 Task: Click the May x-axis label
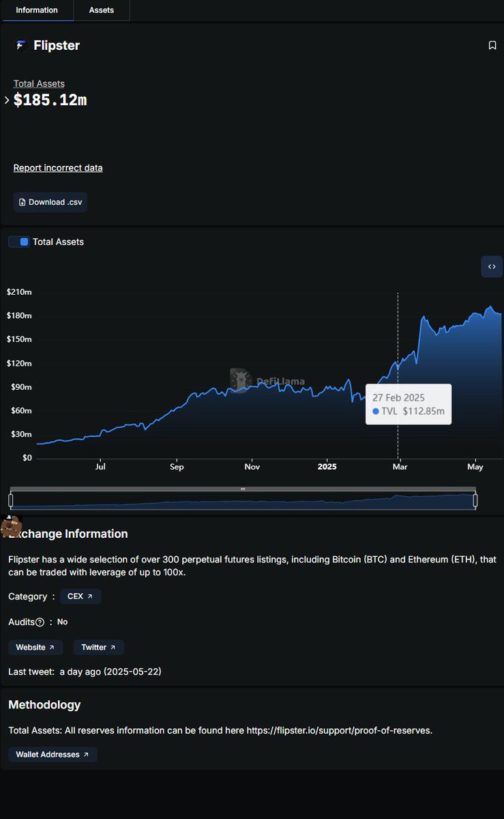475,468
